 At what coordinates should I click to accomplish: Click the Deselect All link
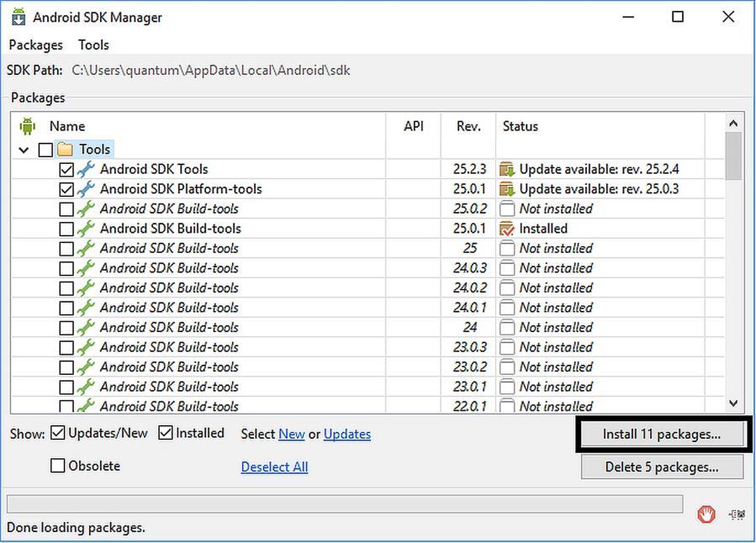coord(274,467)
